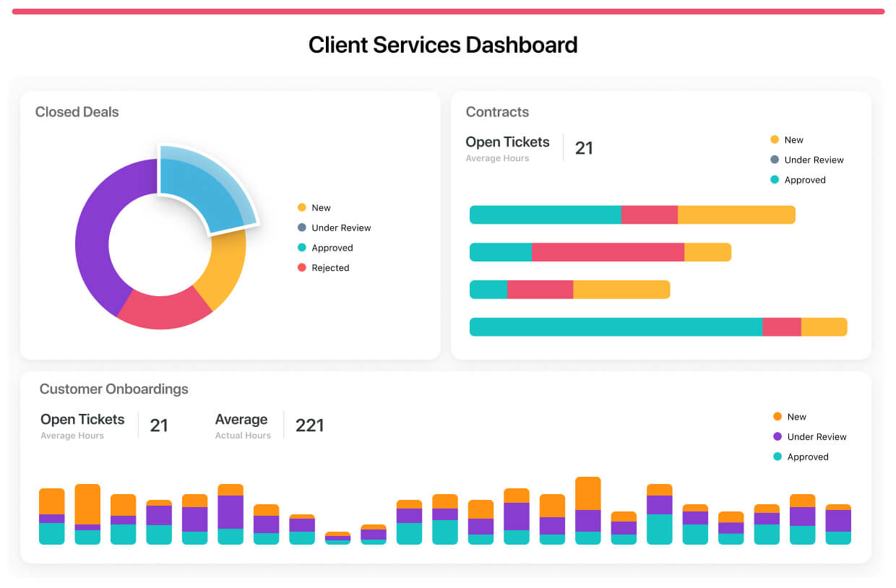Click 'Approved' in Customer Onboardings legend

pos(808,457)
